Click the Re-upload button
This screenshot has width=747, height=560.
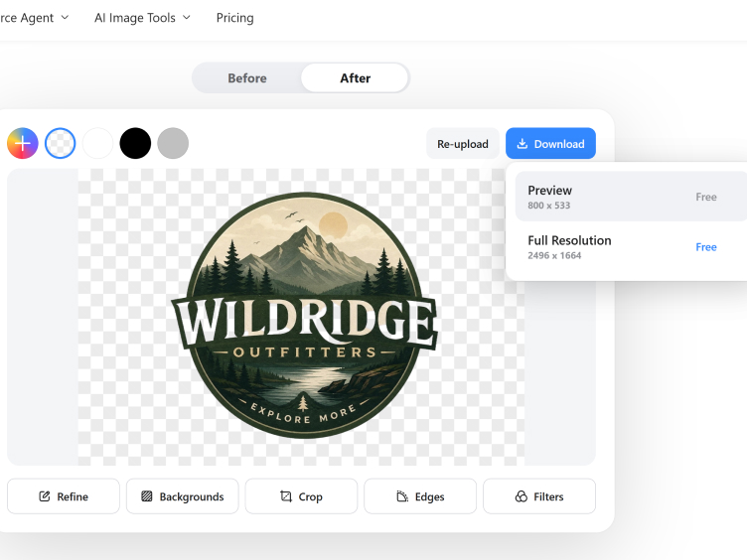(463, 143)
